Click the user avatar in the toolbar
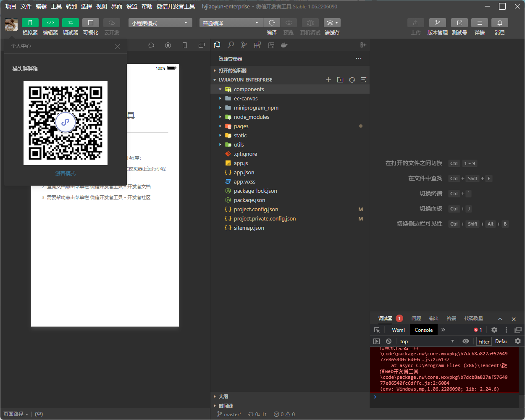Image resolution: width=525 pixels, height=420 pixels. click(11, 24)
